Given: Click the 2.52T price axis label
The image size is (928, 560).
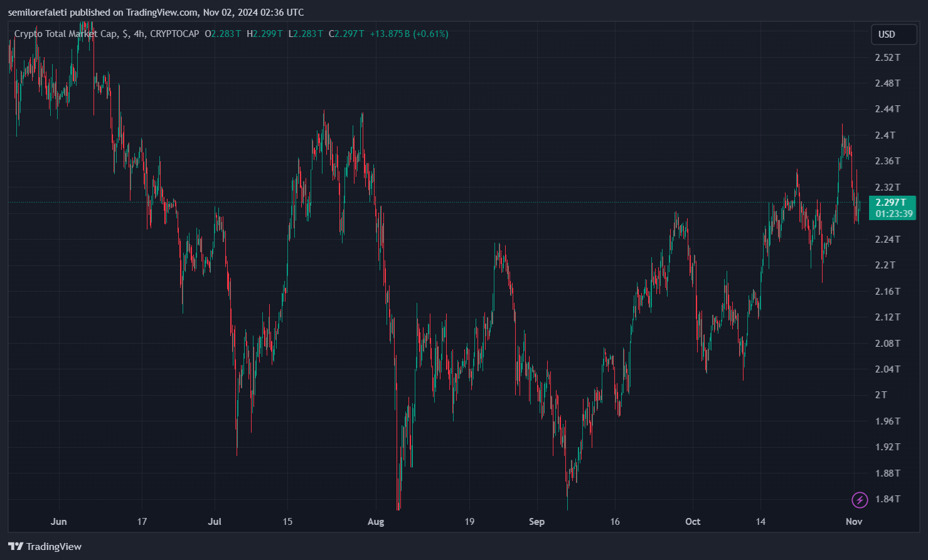Looking at the screenshot, I should (888, 58).
